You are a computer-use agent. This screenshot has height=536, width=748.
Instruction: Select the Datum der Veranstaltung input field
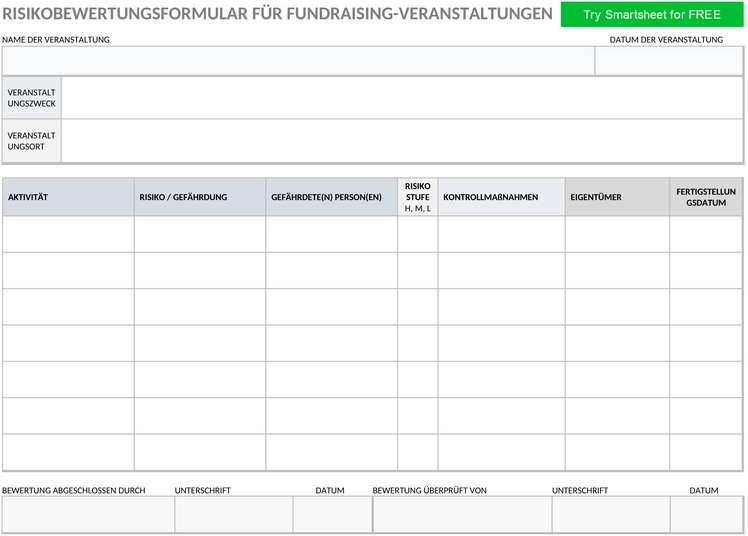[669, 61]
